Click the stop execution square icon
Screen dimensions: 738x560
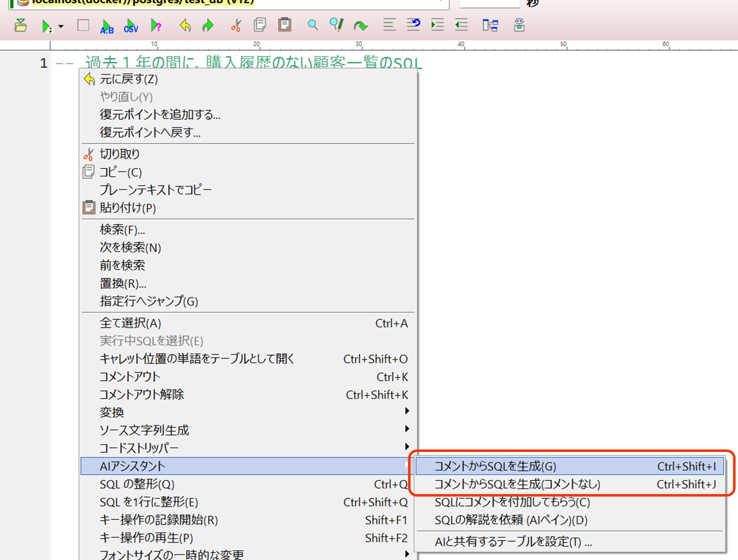[x=83, y=25]
